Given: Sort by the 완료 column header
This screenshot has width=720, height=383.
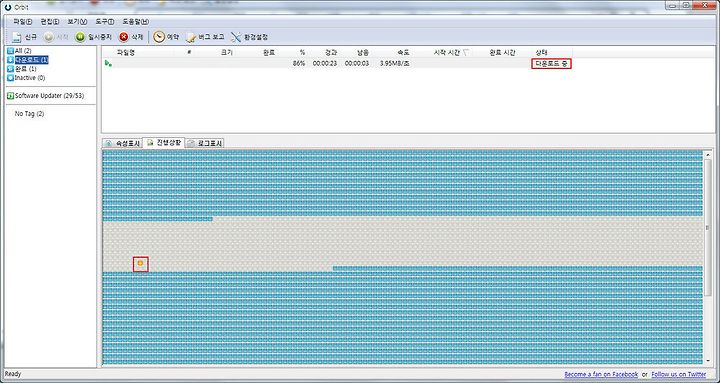Looking at the screenshot, I should pos(269,53).
